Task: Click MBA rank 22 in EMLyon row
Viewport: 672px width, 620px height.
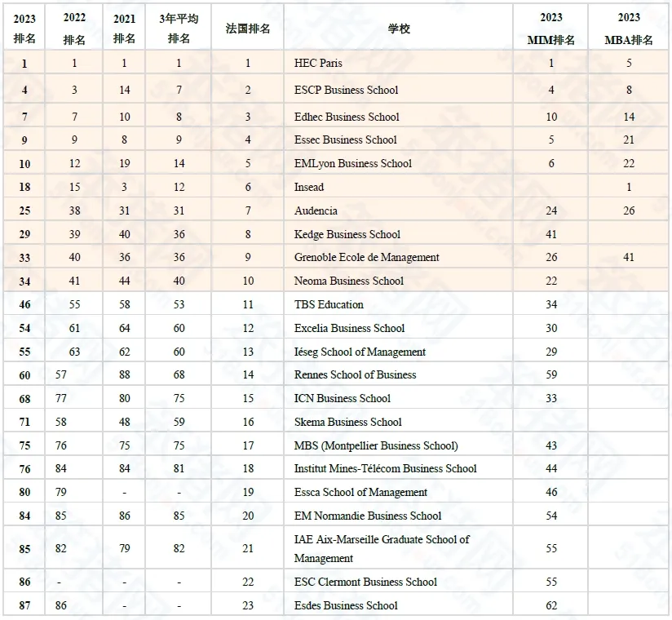Action: (629, 163)
